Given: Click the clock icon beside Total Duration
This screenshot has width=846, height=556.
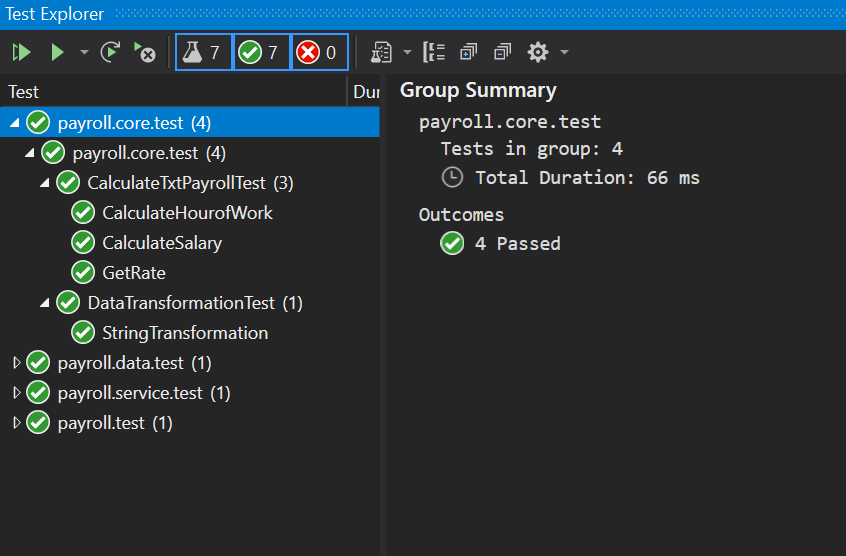Looking at the screenshot, I should (452, 177).
